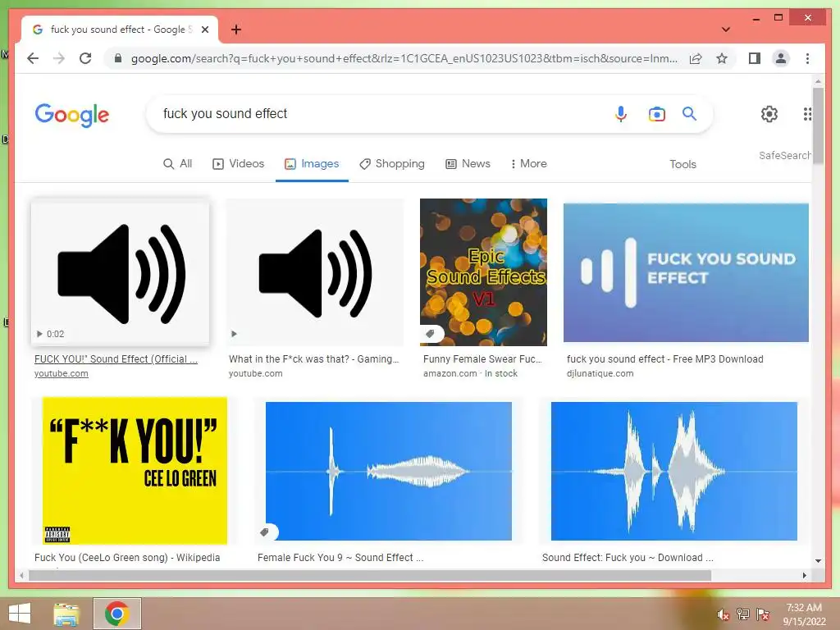View site info via the padlock icon
Viewport: 840px width, 630px height.
pyautogui.click(x=118, y=58)
